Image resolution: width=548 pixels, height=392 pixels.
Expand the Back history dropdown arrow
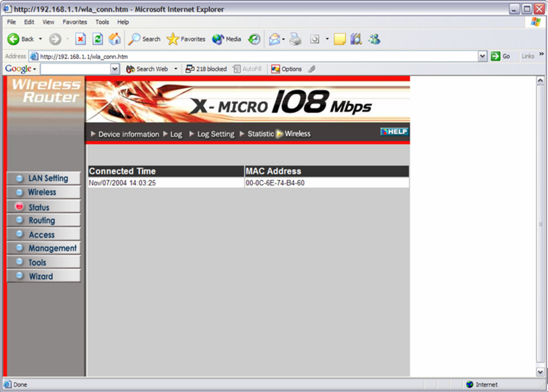(x=40, y=39)
